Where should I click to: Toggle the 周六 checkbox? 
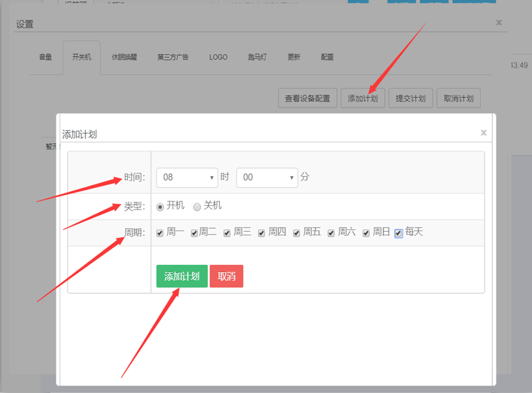pyautogui.click(x=331, y=233)
